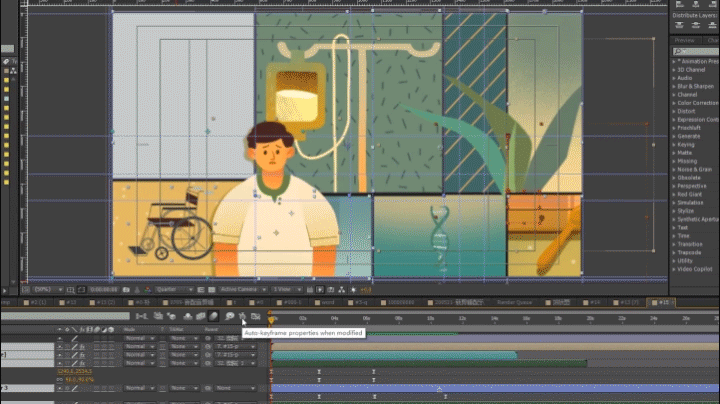Click the position value 1240.0, 2534.5

(x=74, y=371)
